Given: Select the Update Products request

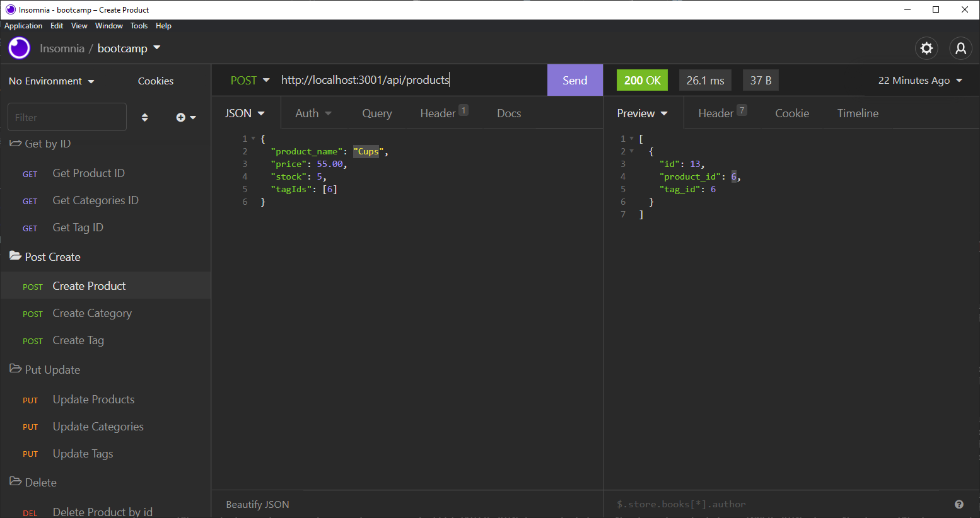Looking at the screenshot, I should click(106, 400).
